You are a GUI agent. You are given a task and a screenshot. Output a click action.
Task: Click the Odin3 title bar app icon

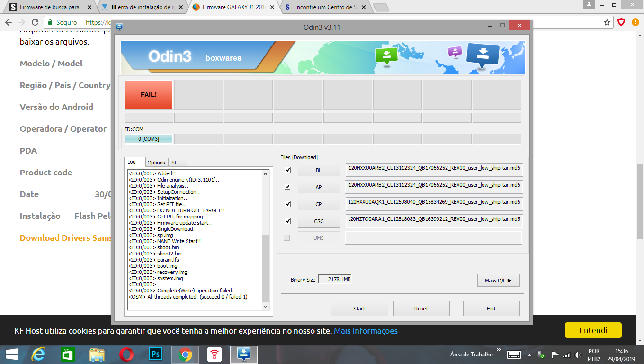[x=119, y=27]
